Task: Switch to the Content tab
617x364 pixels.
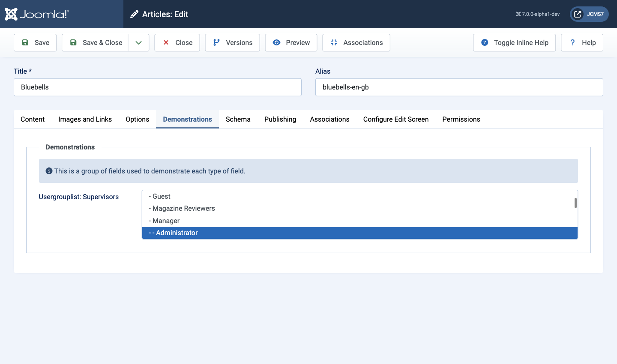Action: point(33,119)
